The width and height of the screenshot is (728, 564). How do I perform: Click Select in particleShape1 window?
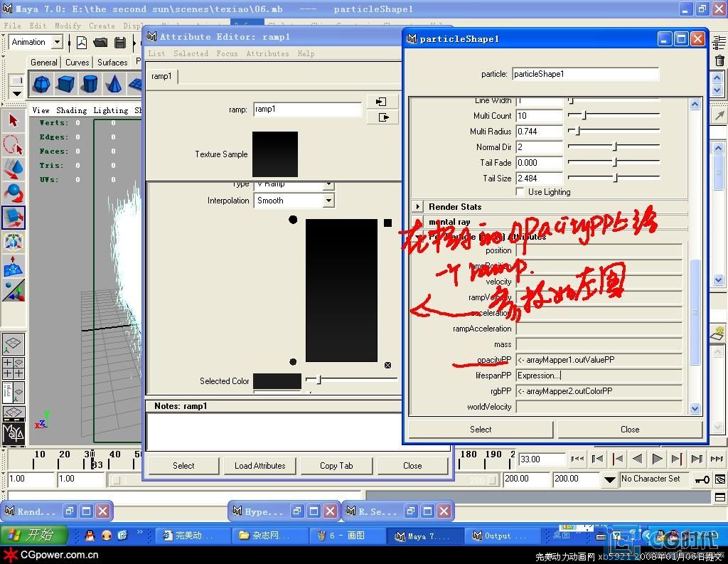click(x=481, y=430)
